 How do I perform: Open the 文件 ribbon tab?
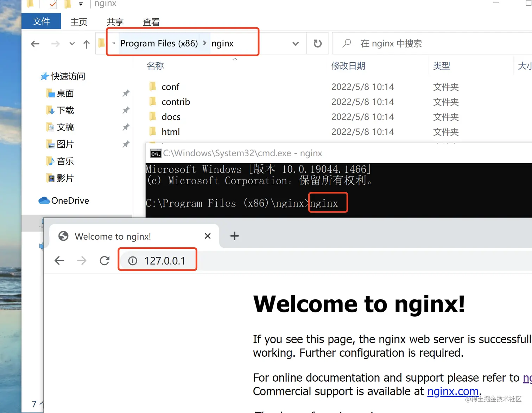click(41, 21)
